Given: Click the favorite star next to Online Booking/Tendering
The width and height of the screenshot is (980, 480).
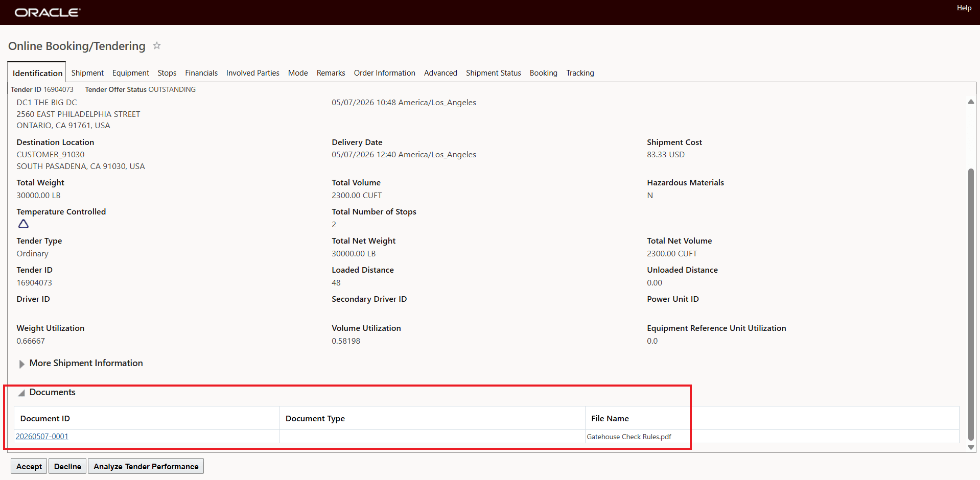Looking at the screenshot, I should 157,46.
